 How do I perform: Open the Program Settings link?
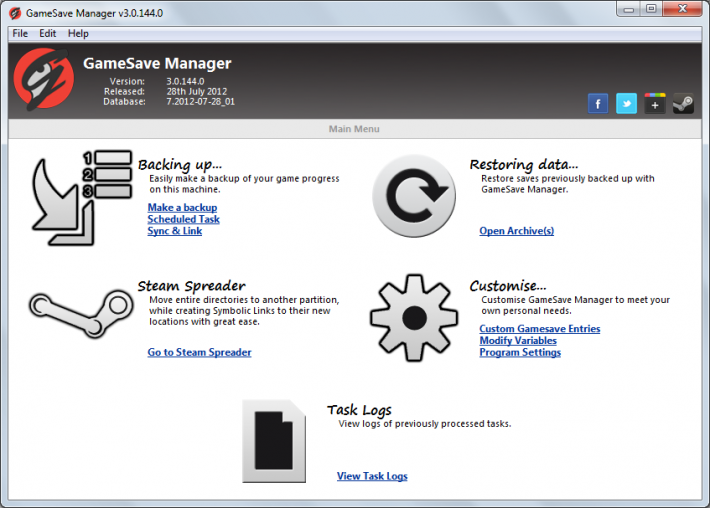(x=520, y=352)
